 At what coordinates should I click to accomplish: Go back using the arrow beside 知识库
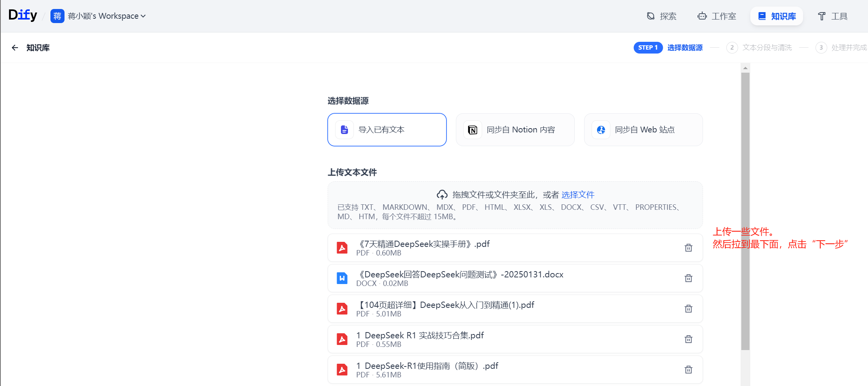point(15,48)
